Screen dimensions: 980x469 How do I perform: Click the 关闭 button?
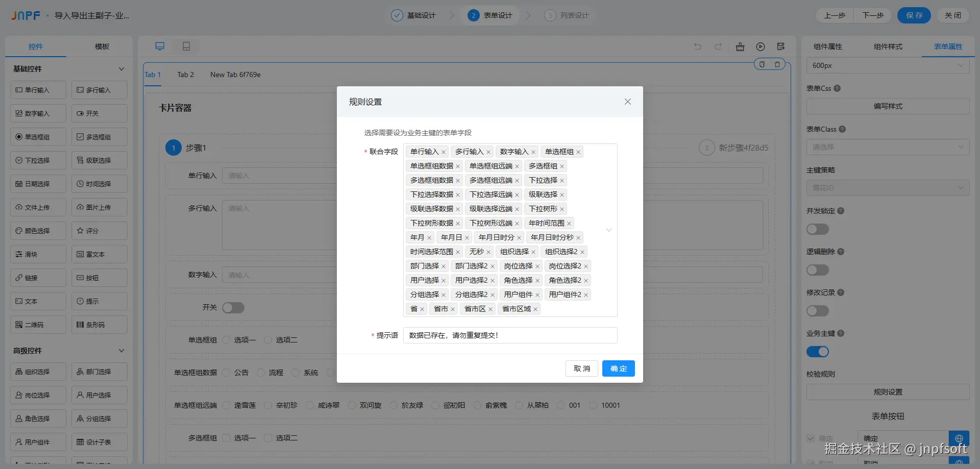953,15
